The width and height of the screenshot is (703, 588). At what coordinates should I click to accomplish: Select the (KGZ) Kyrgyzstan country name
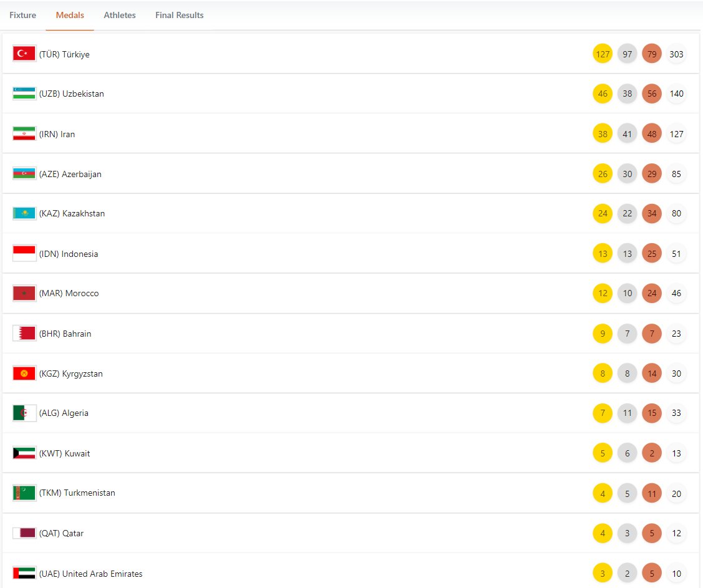click(71, 374)
